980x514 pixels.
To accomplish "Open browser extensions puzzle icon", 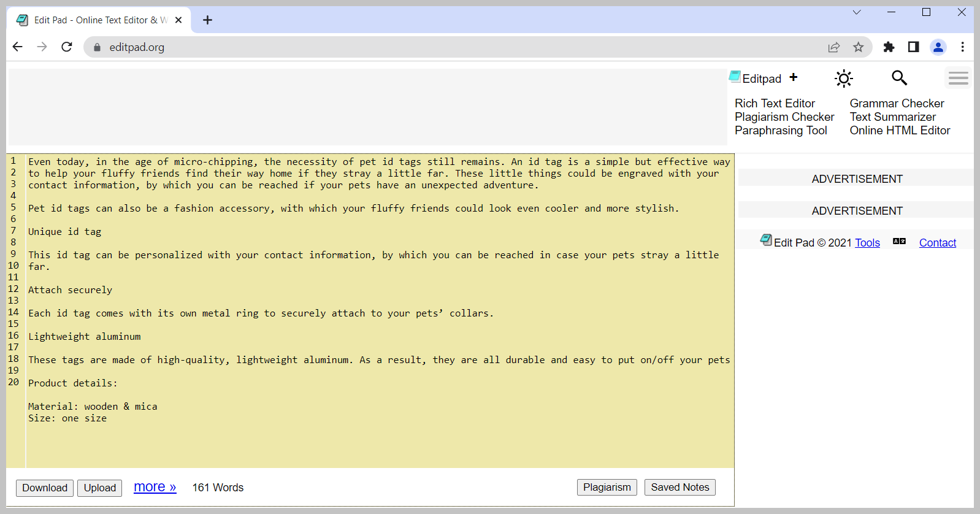I will 889,47.
